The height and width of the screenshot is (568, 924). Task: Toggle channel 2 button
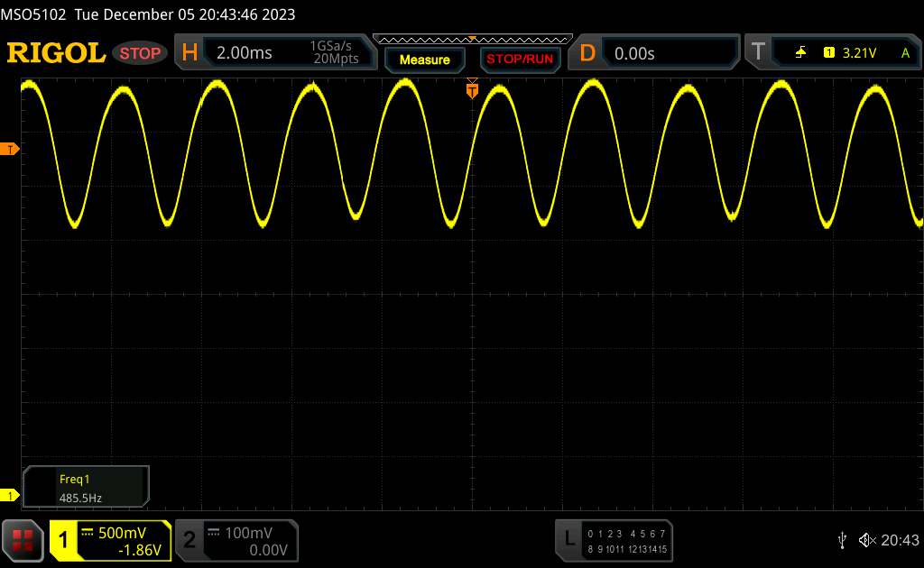tap(189, 540)
